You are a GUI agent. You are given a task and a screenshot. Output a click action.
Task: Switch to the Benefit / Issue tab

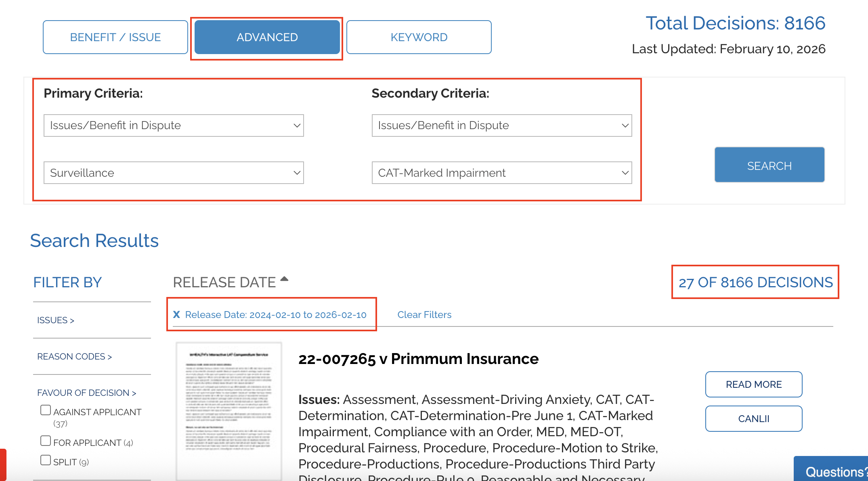coord(115,37)
